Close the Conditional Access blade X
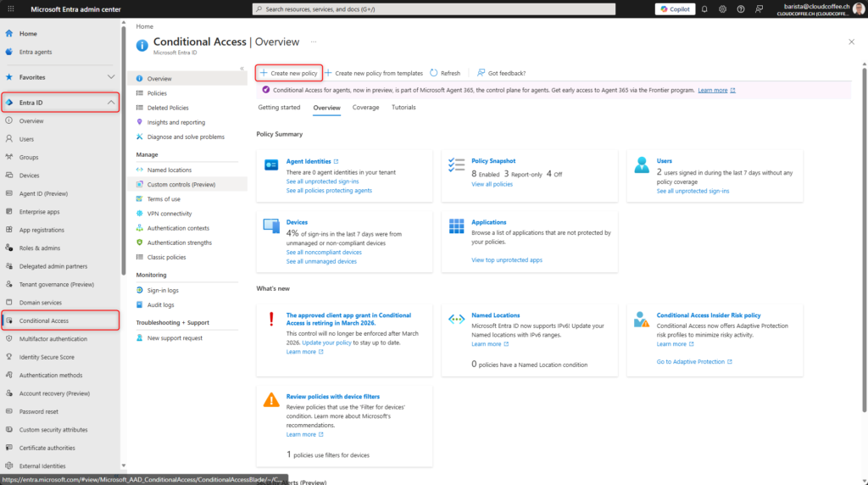868x485 pixels. [x=851, y=42]
